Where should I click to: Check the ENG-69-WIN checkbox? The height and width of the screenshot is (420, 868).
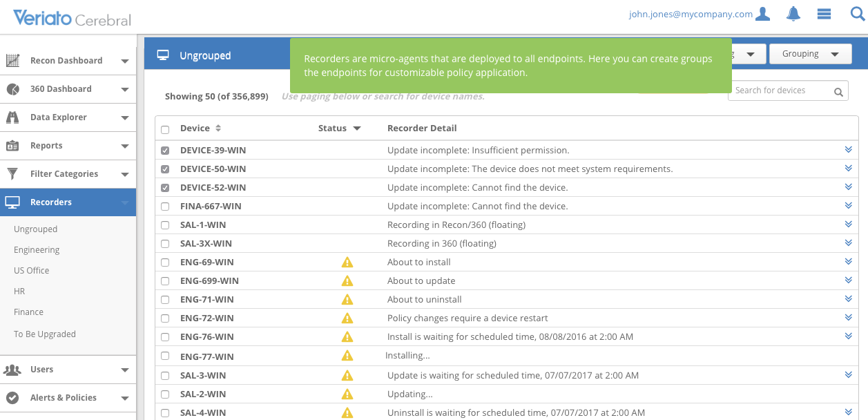[165, 262]
